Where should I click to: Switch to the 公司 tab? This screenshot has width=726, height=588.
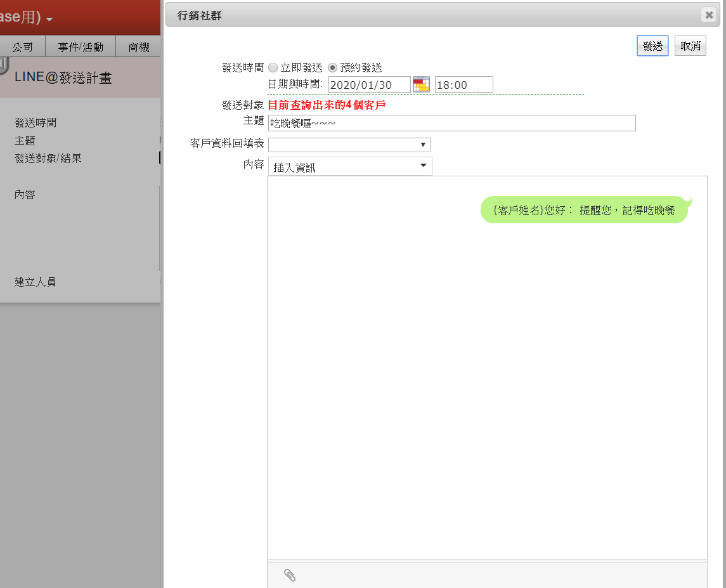[23, 47]
